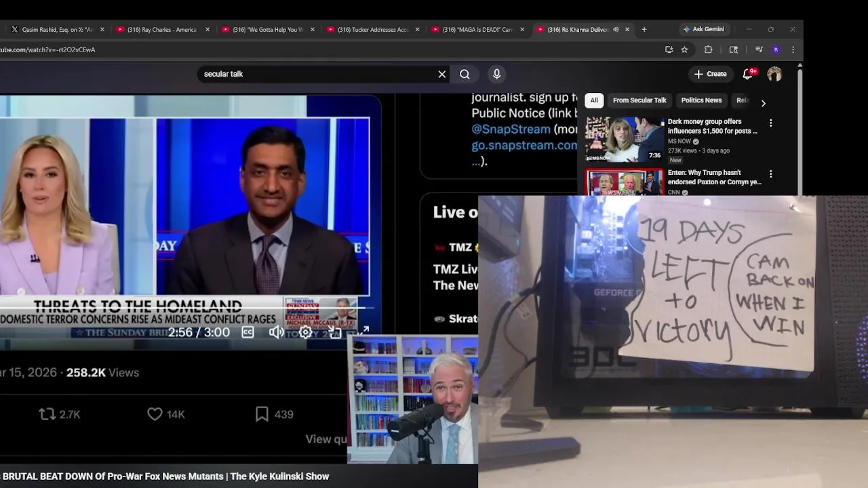Image resolution: width=868 pixels, height=488 pixels.
Task: Close the 'We Gotta Help You' tab
Action: click(x=313, y=30)
